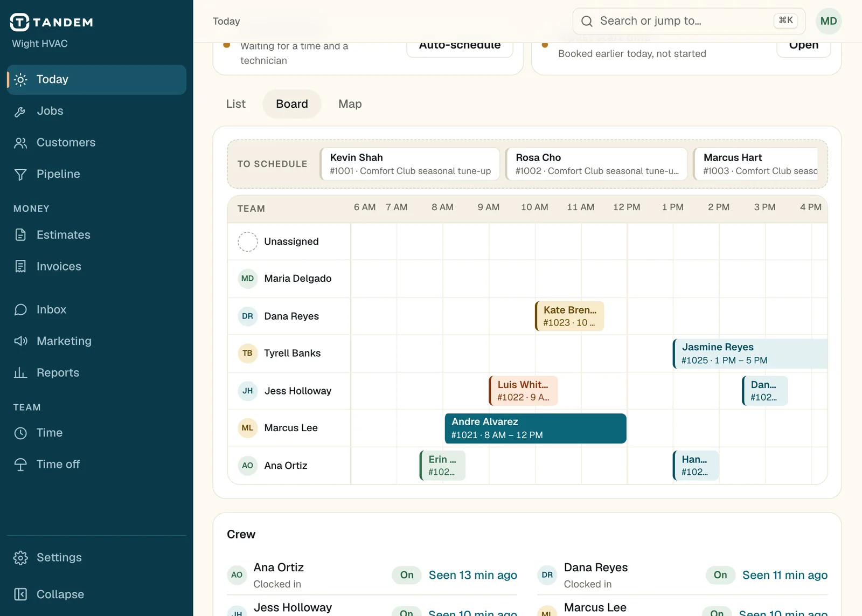Open Jobs via the wrench icon
862x616 pixels.
[20, 112]
